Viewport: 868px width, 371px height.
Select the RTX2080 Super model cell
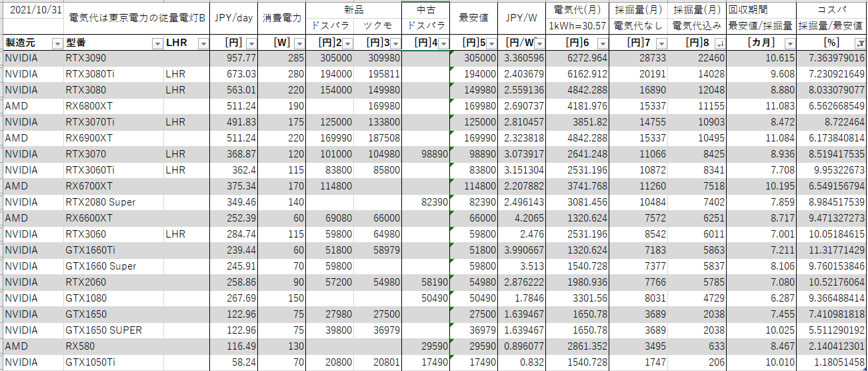(x=113, y=202)
